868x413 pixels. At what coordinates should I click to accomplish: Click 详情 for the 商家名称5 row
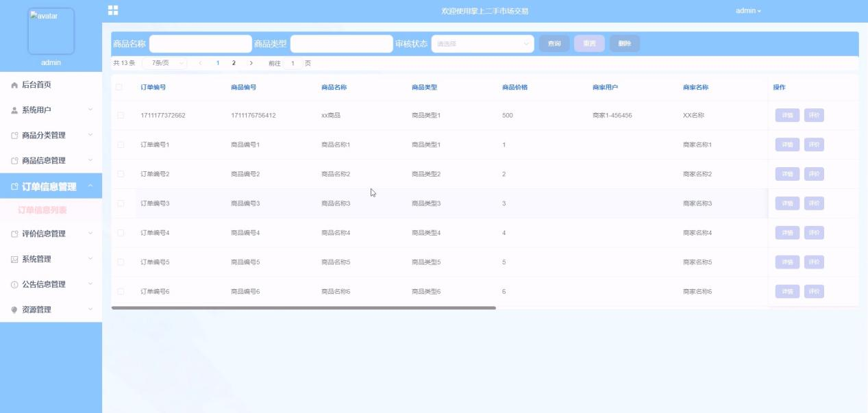787,263
